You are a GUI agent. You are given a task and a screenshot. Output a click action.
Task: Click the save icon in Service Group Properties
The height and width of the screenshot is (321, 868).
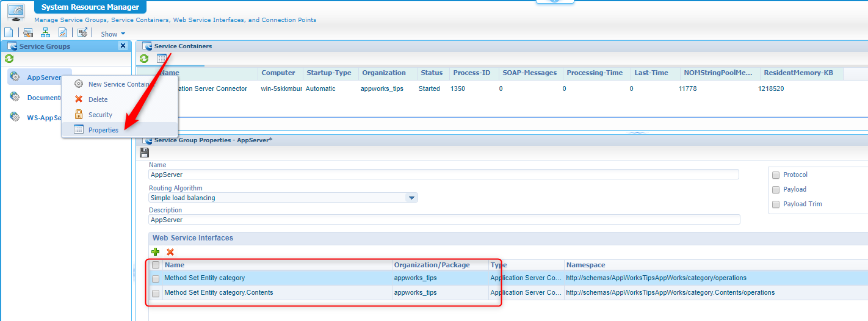click(x=145, y=152)
